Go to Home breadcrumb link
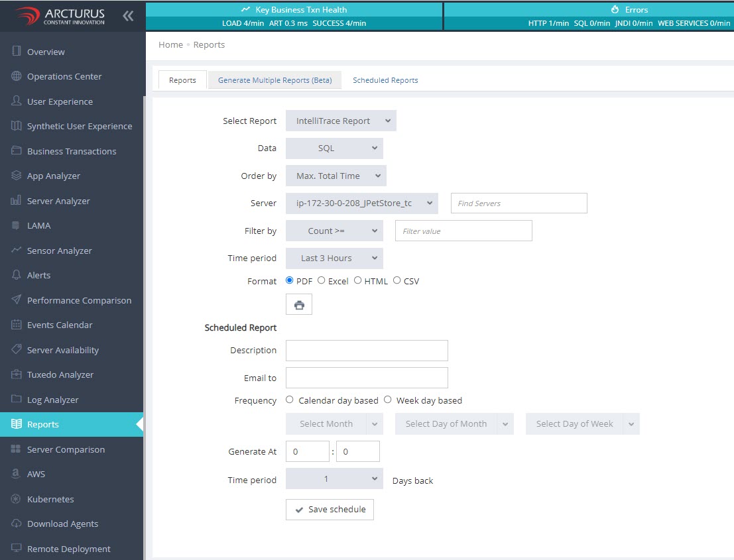The height and width of the screenshot is (560, 734). pos(170,45)
